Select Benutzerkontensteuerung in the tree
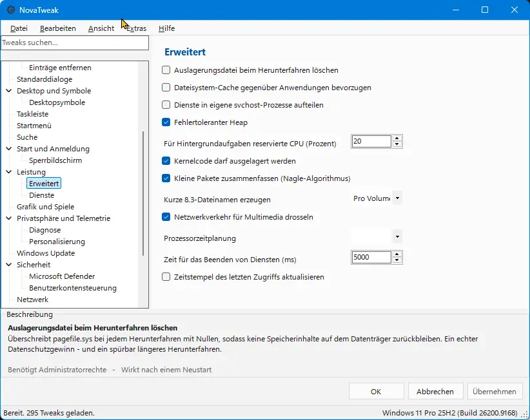530x420 pixels. (x=73, y=288)
